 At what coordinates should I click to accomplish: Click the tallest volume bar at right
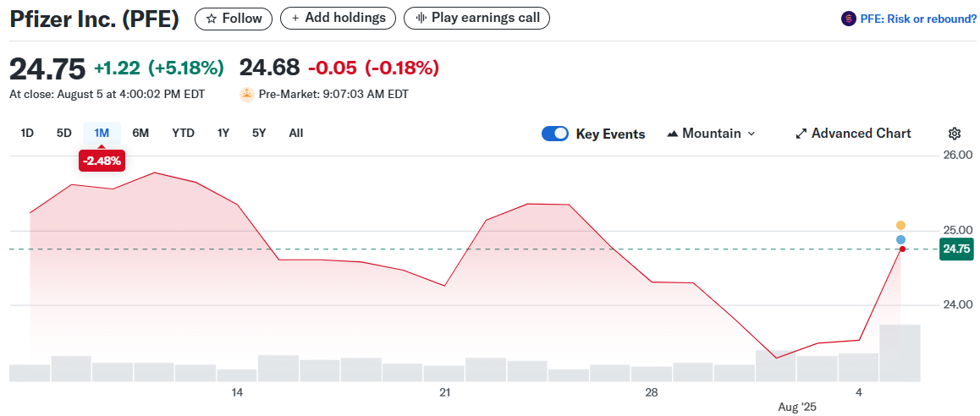[900, 353]
